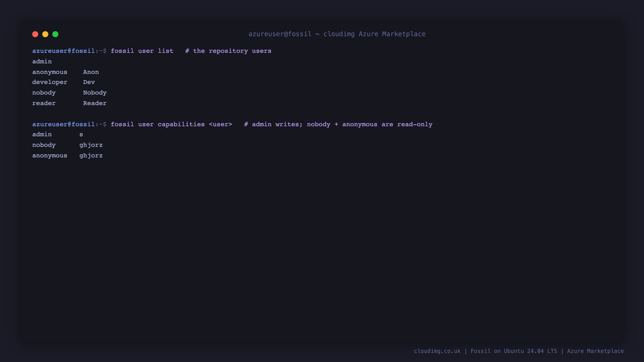Select 'nobody' in the capabilities output
This screenshot has width=644, height=362.
click(44, 145)
